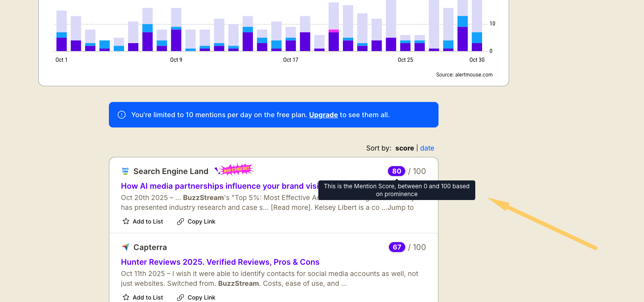Image resolution: width=644 pixels, height=302 pixels.
Task: Click the Search Engine Land source name
Action: click(171, 171)
